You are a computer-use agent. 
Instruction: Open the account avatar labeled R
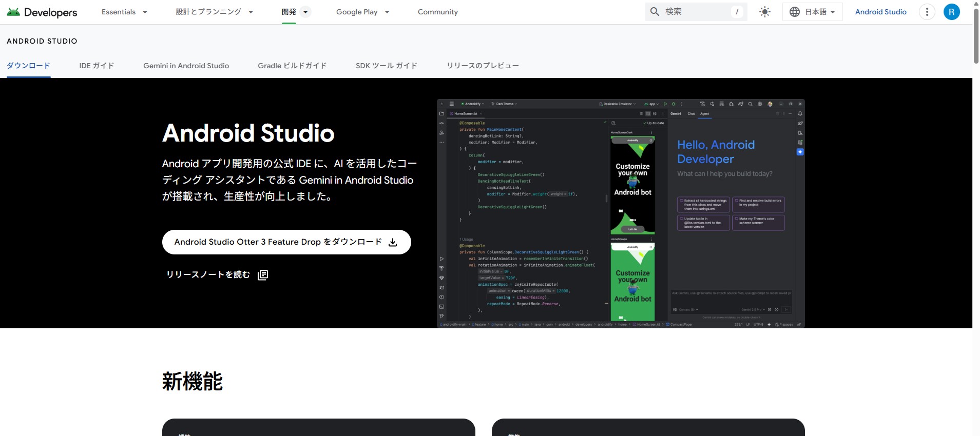pyautogui.click(x=952, y=12)
